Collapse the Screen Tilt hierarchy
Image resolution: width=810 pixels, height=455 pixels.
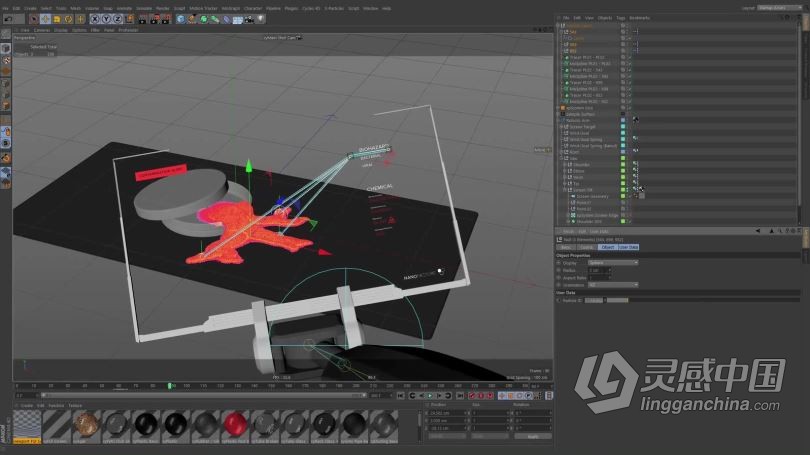(565, 190)
